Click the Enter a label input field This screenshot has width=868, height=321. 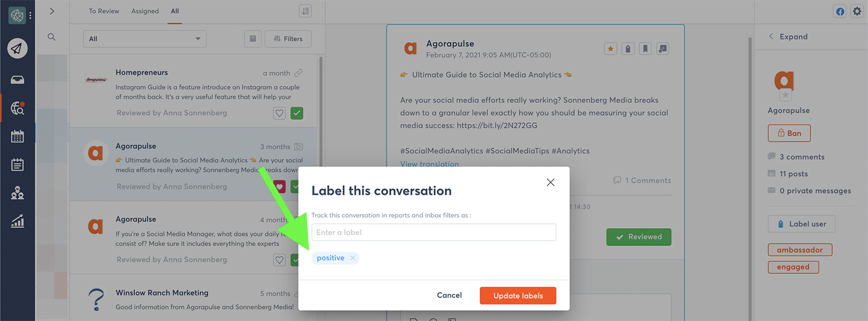(x=433, y=232)
